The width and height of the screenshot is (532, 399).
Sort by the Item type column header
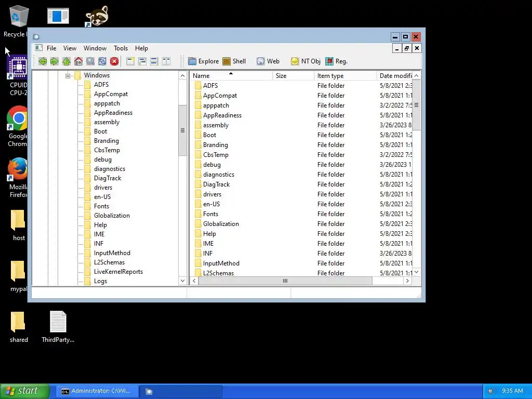[x=345, y=76]
